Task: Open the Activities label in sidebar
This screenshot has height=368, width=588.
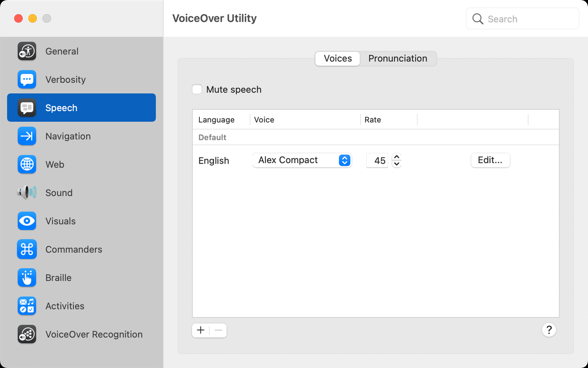Action: point(65,306)
